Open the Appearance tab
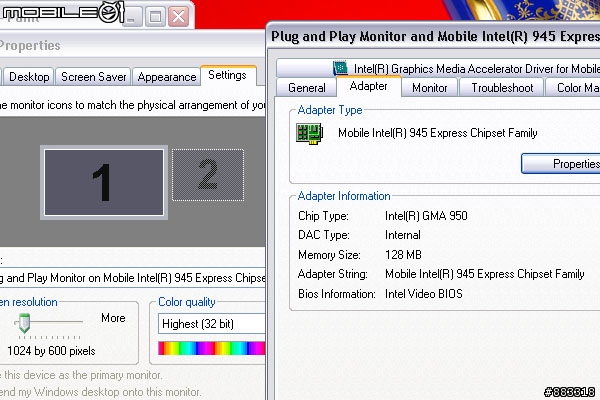 pyautogui.click(x=166, y=77)
